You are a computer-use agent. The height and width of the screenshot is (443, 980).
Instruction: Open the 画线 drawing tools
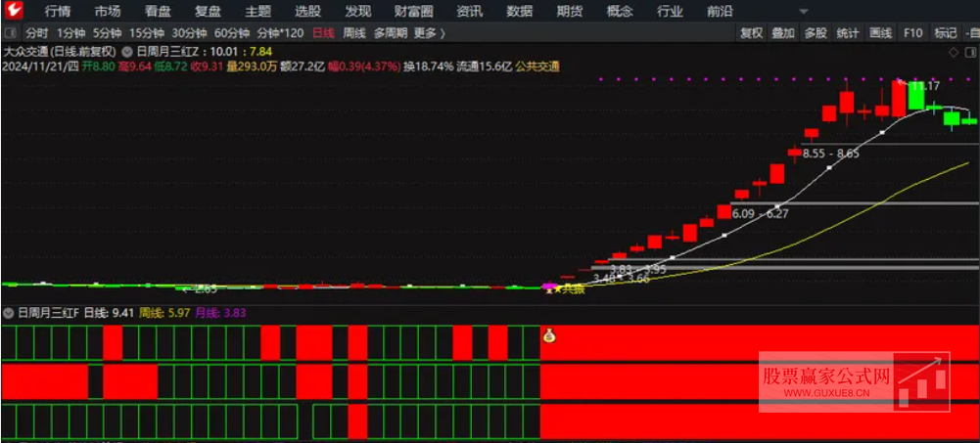(880, 33)
